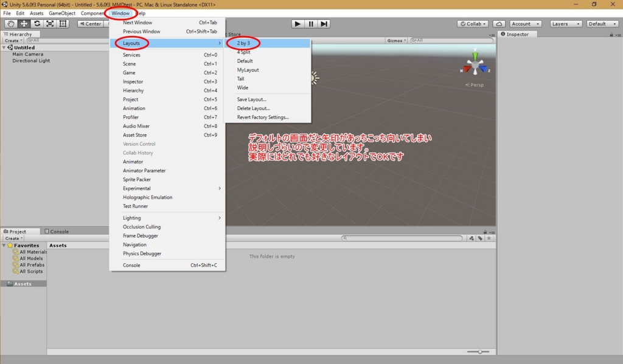Click the Play button

coord(297,24)
